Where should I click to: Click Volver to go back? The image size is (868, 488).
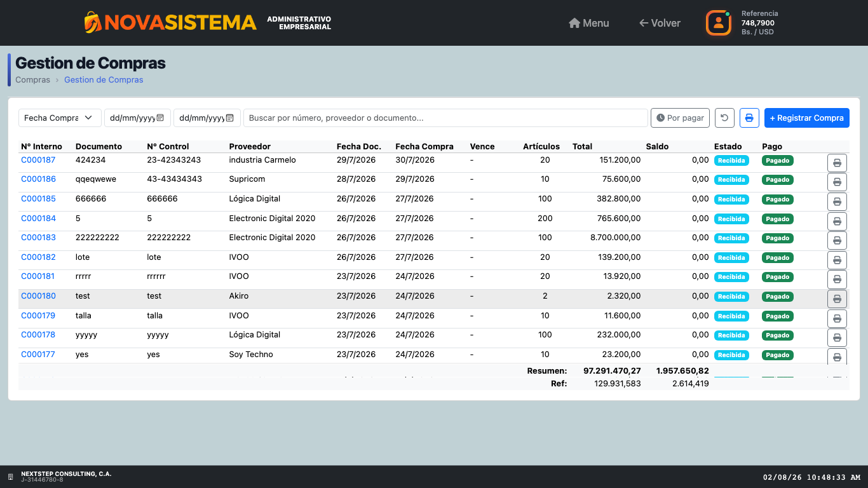click(660, 23)
